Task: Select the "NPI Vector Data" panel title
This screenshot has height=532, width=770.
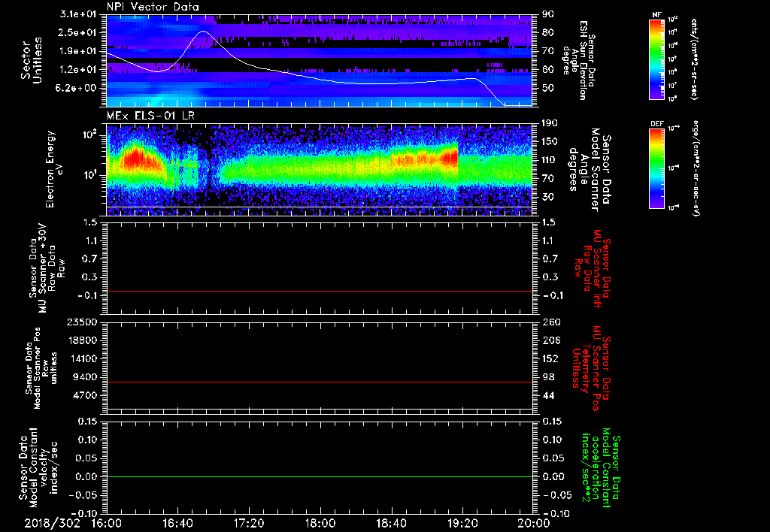Action: tap(153, 7)
